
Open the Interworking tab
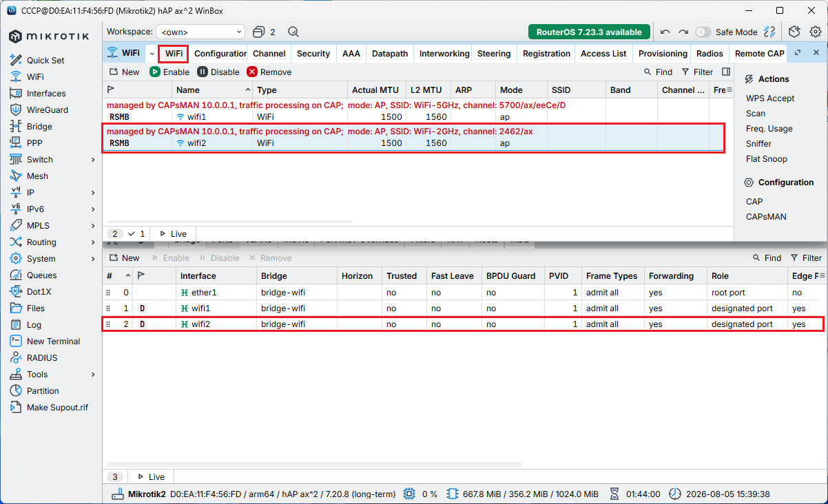[444, 53]
